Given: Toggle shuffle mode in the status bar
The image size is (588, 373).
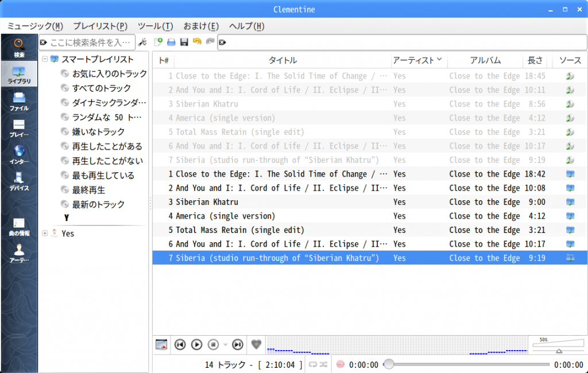Looking at the screenshot, I should [324, 364].
